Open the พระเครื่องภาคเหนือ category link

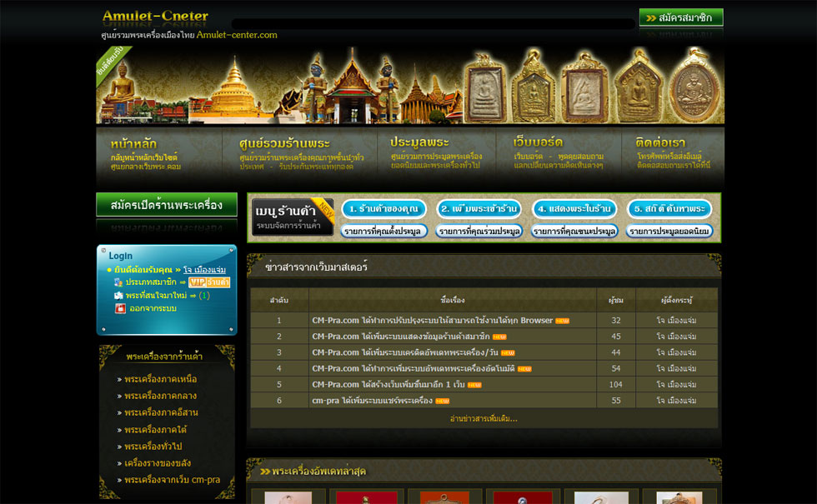tap(161, 379)
